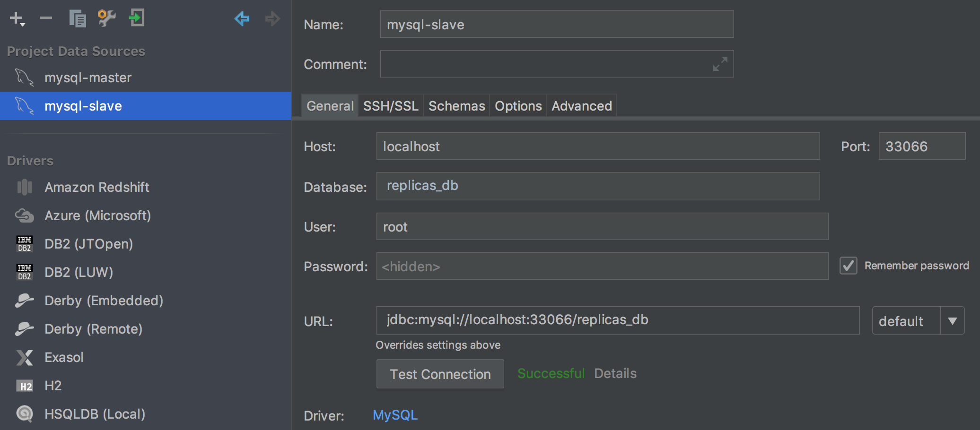Select the Advanced tab

(x=581, y=106)
